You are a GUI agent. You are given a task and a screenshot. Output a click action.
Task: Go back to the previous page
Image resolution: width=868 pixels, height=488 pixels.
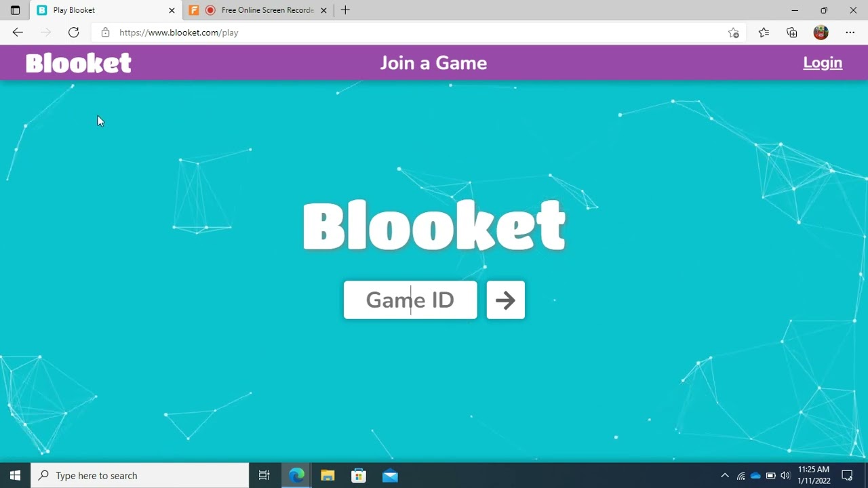pyautogui.click(x=18, y=33)
